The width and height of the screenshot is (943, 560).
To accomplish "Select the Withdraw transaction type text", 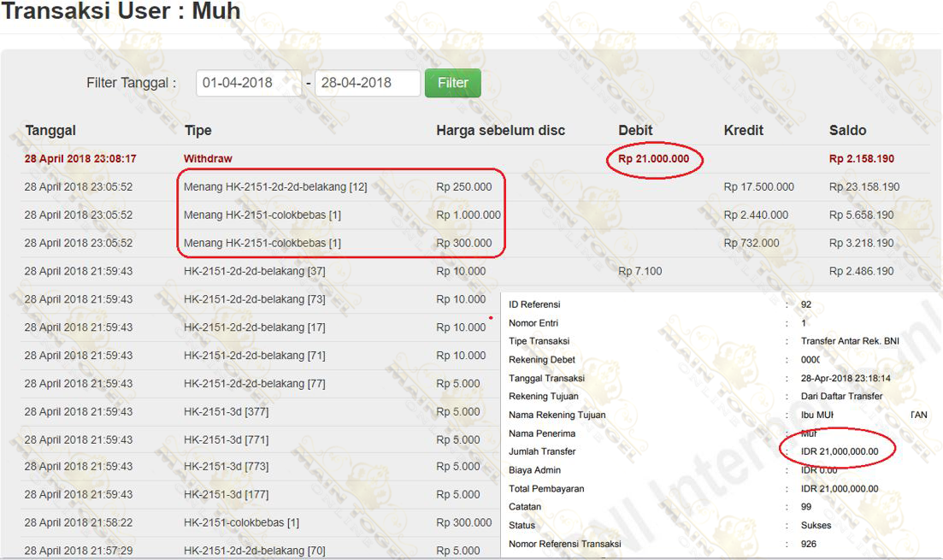I will tap(208, 159).
